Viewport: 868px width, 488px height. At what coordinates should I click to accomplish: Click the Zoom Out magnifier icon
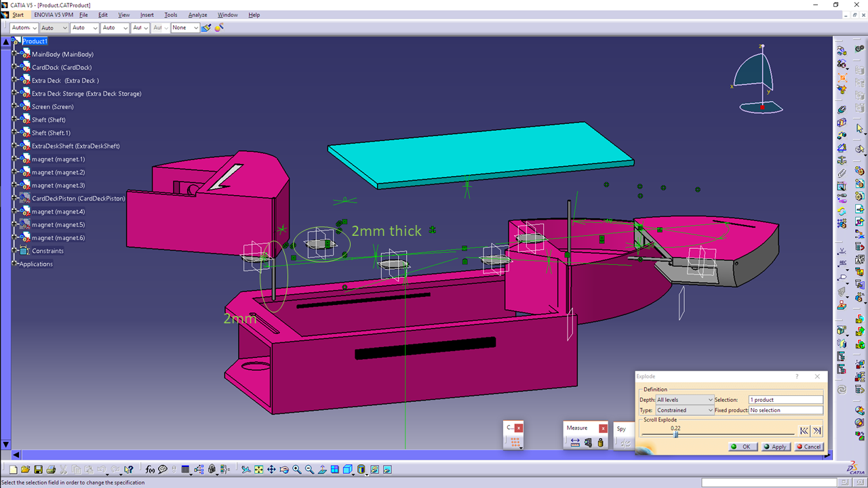click(309, 469)
